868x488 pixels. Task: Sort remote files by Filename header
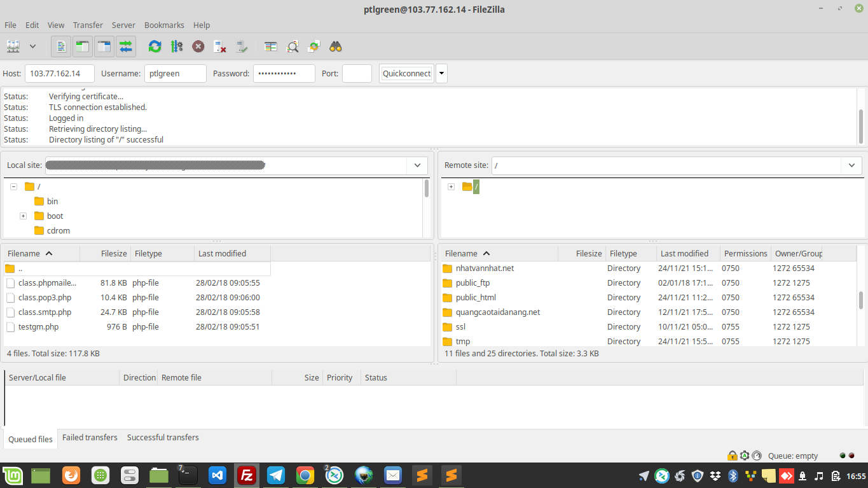pyautogui.click(x=499, y=253)
